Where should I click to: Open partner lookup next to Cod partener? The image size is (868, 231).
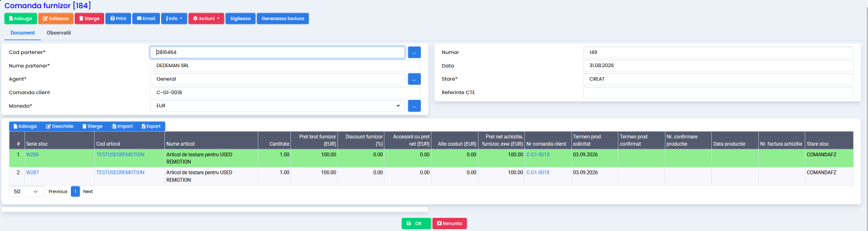(414, 52)
